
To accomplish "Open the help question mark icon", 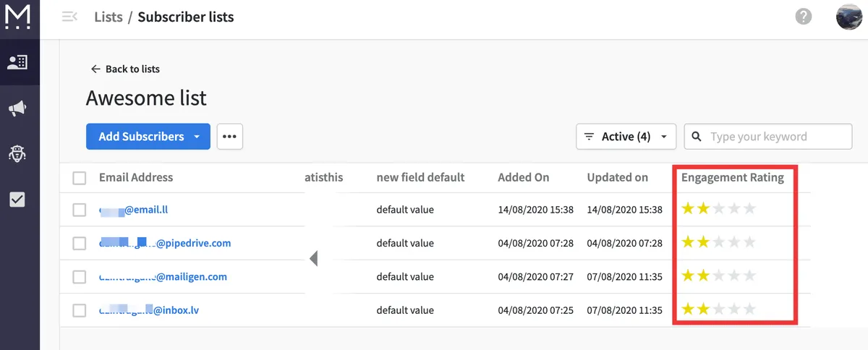I will click(x=803, y=17).
